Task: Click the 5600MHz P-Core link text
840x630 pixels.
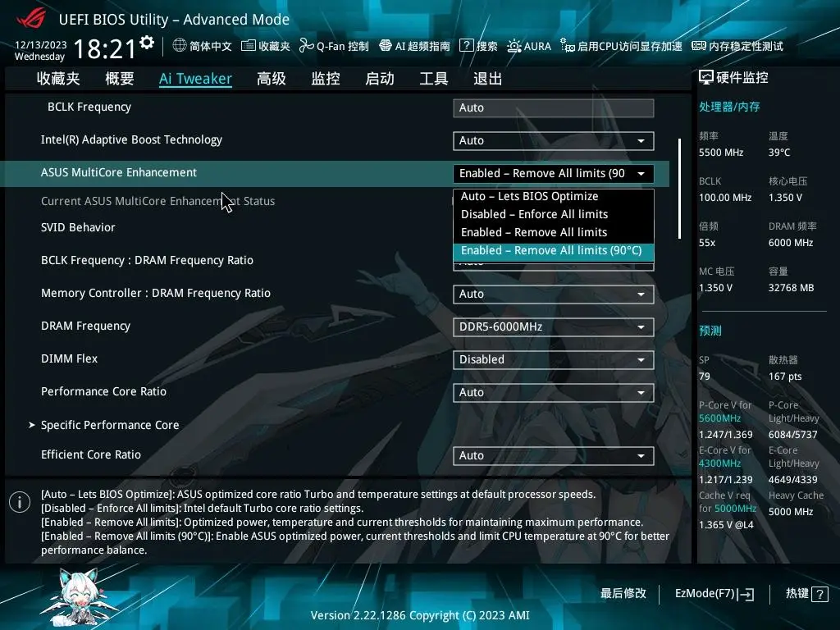Action: (719, 418)
